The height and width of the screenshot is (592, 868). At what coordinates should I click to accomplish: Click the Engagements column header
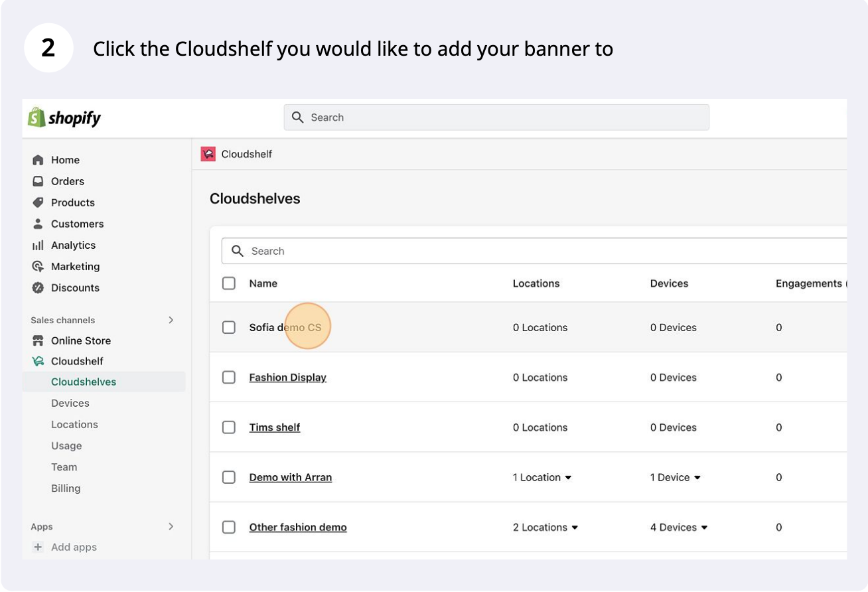pyautogui.click(x=811, y=283)
